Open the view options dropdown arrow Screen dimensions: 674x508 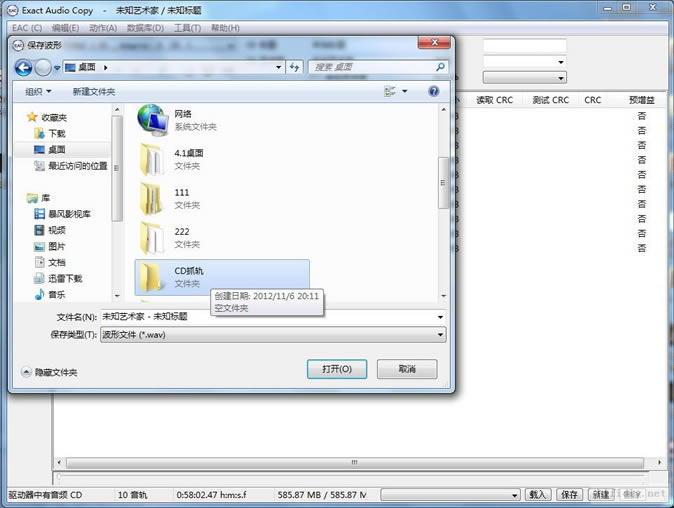click(x=404, y=91)
